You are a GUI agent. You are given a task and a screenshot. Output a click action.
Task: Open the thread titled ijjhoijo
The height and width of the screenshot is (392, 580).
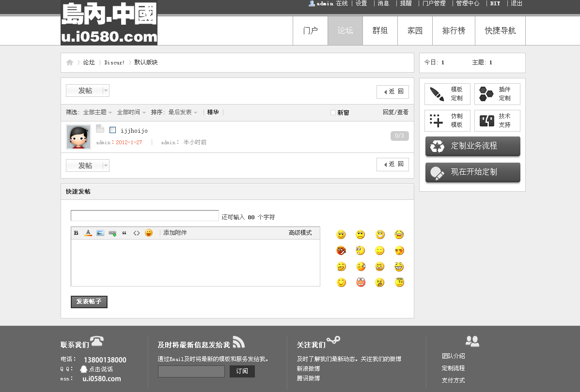tap(134, 130)
